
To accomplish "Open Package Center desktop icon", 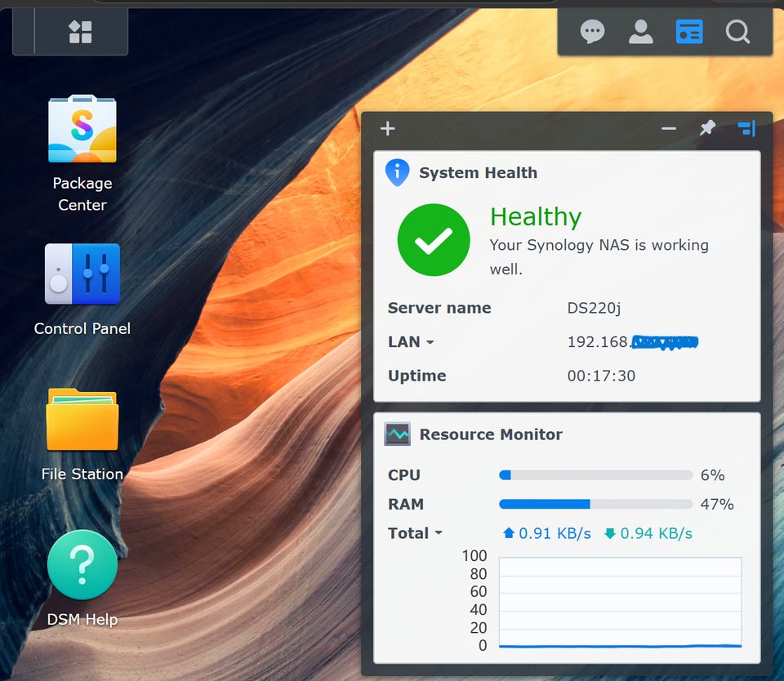I will point(82,129).
